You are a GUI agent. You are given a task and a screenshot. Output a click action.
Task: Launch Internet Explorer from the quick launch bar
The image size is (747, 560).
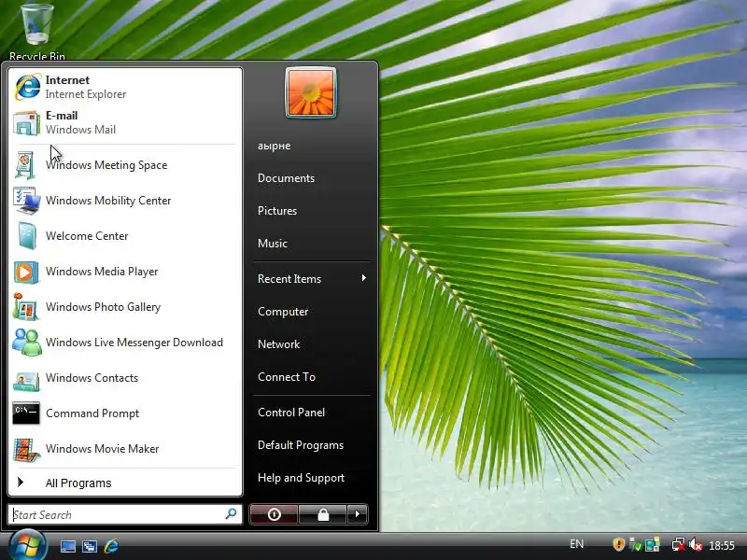111,546
